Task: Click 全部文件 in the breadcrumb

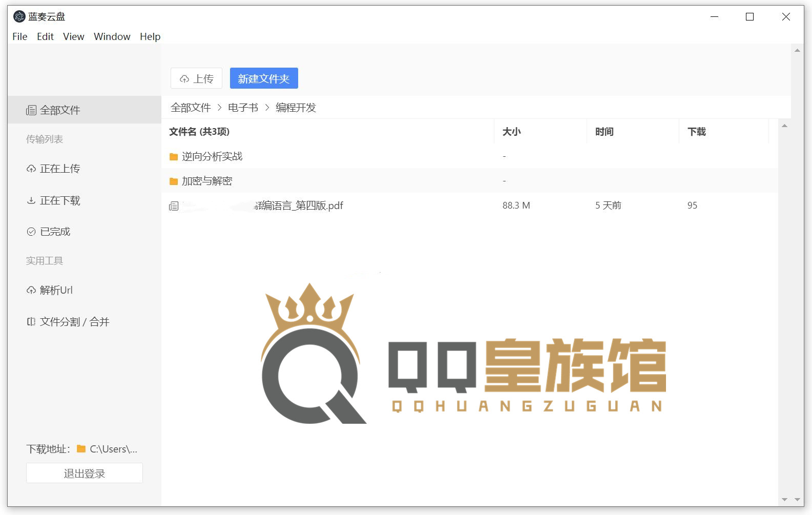Action: (x=191, y=108)
